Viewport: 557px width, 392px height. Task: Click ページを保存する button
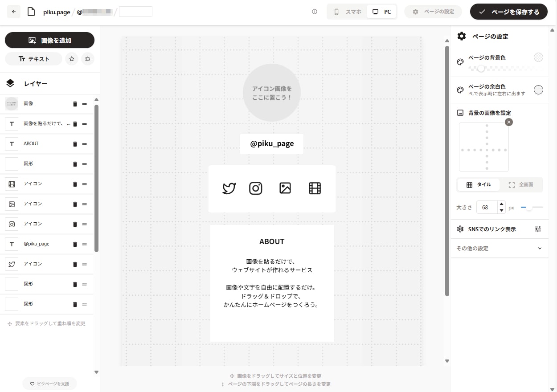(509, 12)
